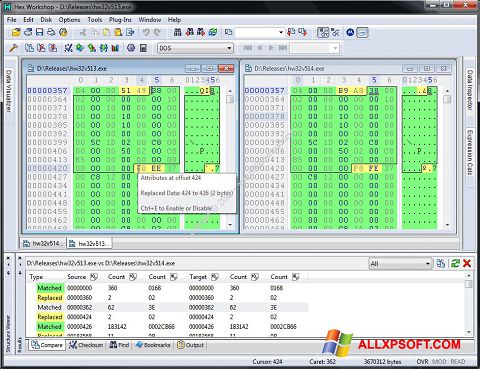The height and width of the screenshot is (369, 480).
Task: Open the Plug-Ins menu
Action: (x=120, y=20)
